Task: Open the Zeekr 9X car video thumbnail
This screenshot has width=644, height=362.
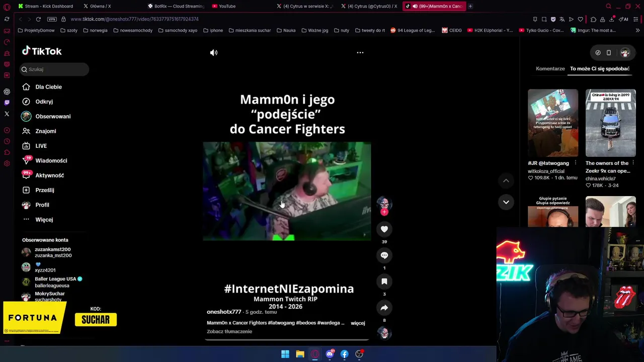Action: (610, 123)
